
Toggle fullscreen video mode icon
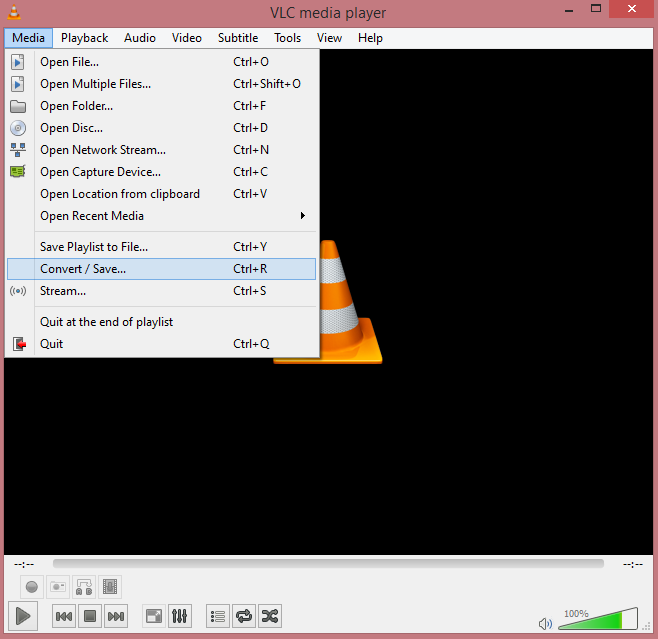153,616
